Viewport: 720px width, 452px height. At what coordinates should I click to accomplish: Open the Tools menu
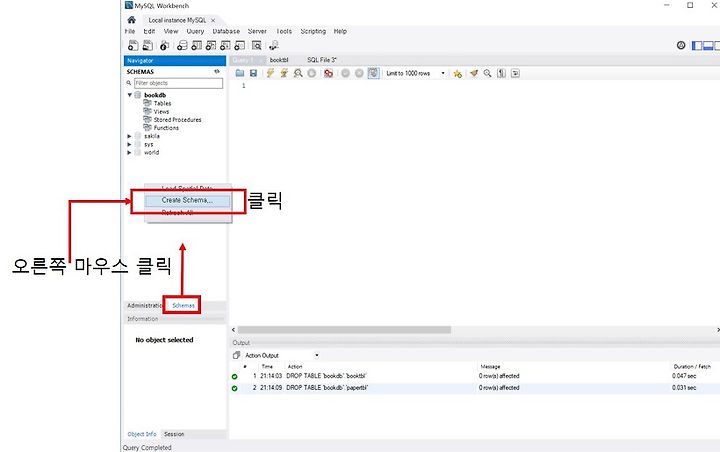[284, 31]
